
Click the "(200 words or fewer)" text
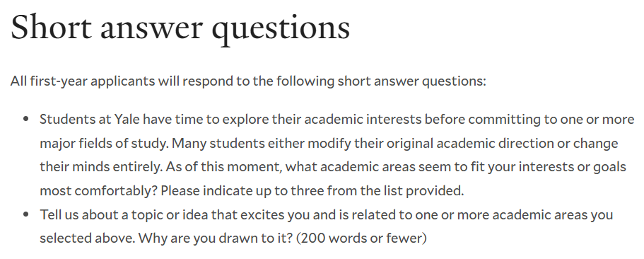(x=361, y=238)
